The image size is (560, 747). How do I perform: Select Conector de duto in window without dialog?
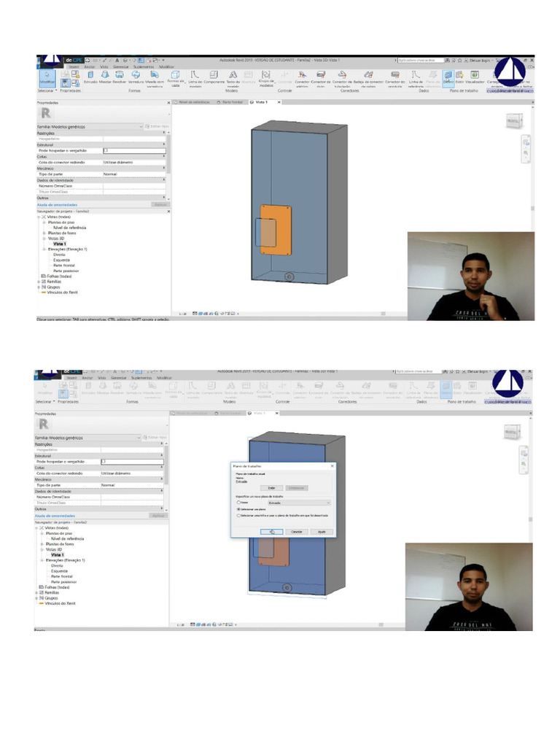click(321, 79)
